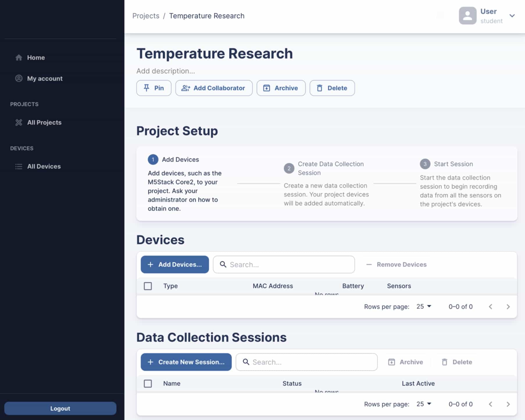Screen dimensions: 525x420
Task: Click the user avatar icon
Action: click(467, 16)
